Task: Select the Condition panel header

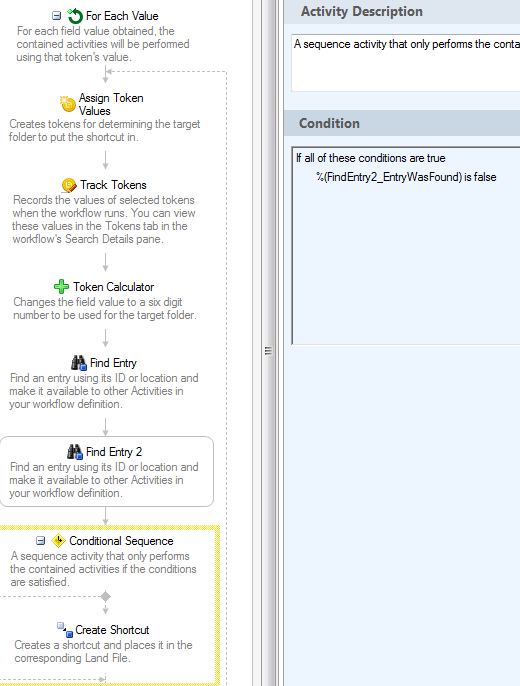Action: [402, 123]
